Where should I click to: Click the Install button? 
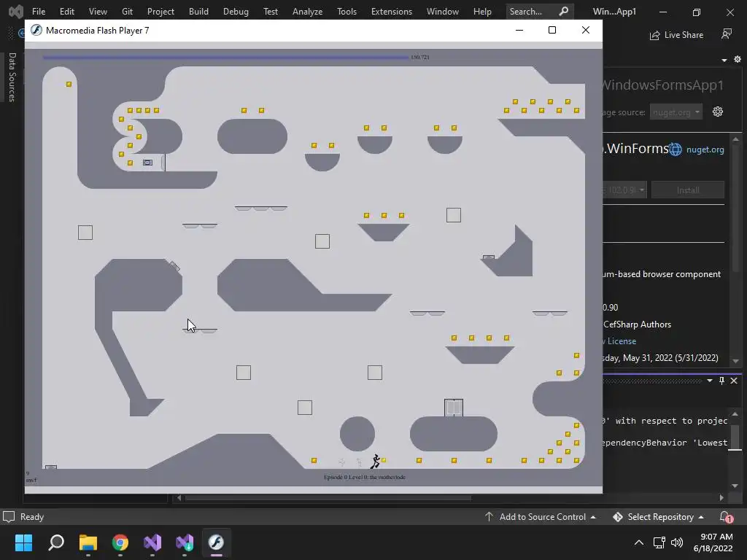[x=688, y=190]
